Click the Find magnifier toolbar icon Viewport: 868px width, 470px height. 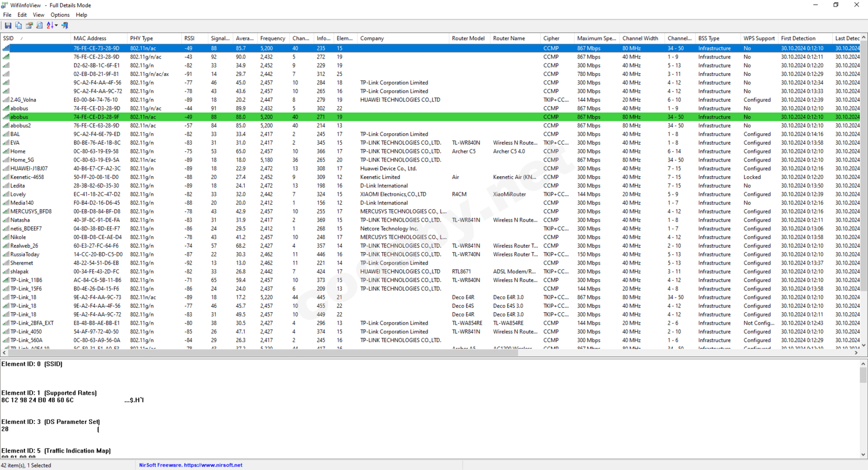(x=40, y=25)
